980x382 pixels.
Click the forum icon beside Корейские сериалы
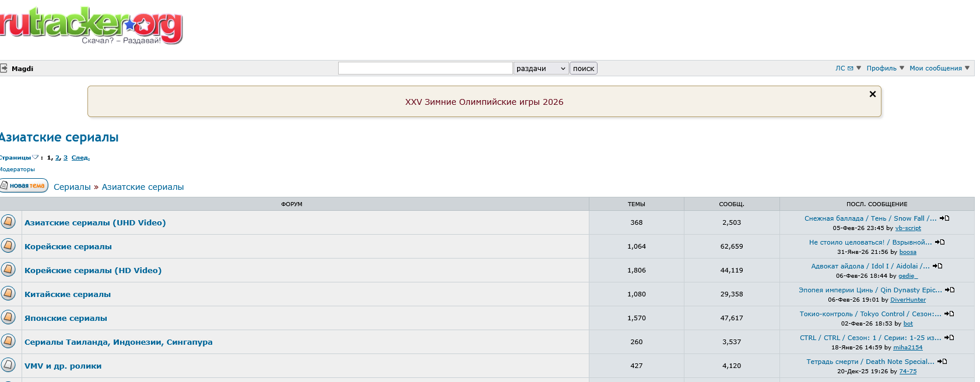point(8,246)
